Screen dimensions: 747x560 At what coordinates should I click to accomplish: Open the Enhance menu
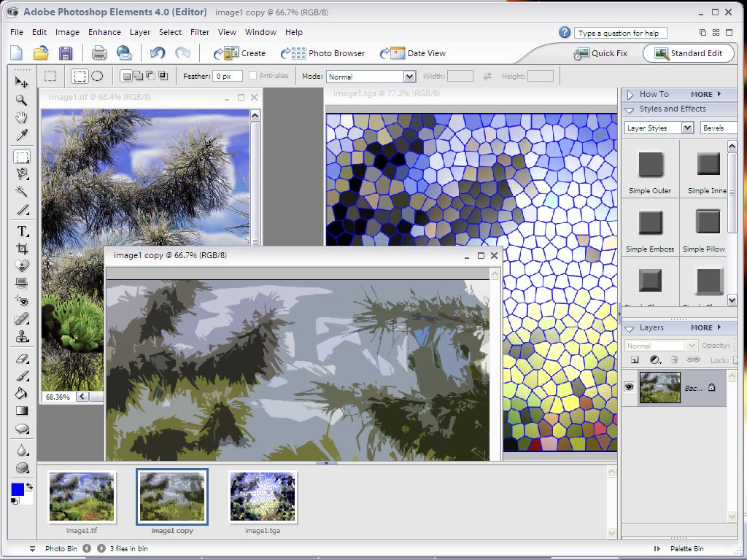tap(104, 32)
